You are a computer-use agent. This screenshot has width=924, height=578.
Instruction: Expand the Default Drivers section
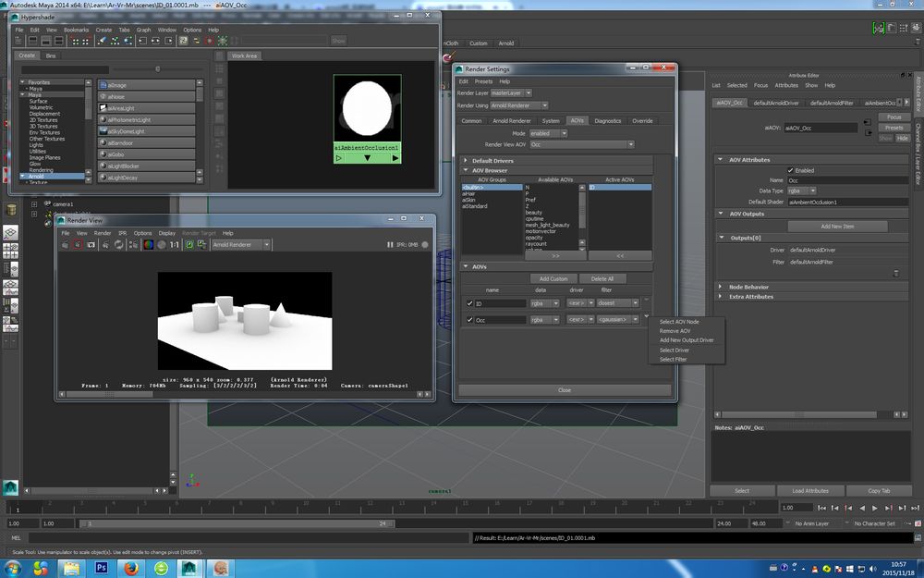pos(466,160)
